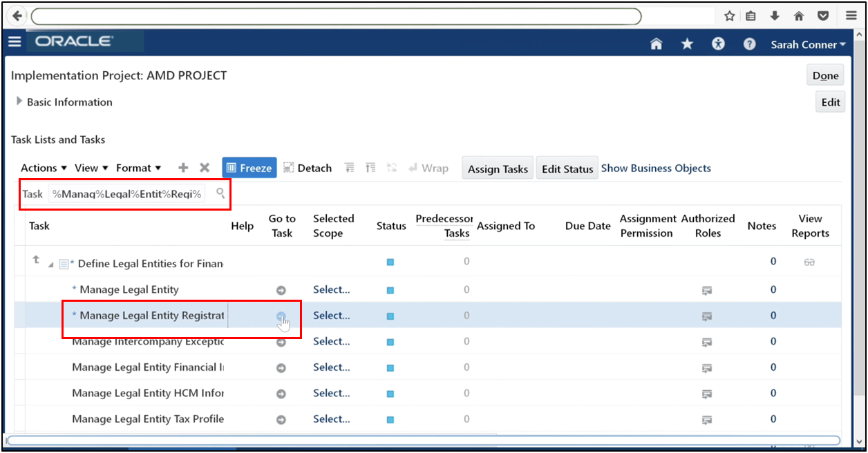868x453 pixels.
Task: Click the Done button
Action: pos(824,75)
